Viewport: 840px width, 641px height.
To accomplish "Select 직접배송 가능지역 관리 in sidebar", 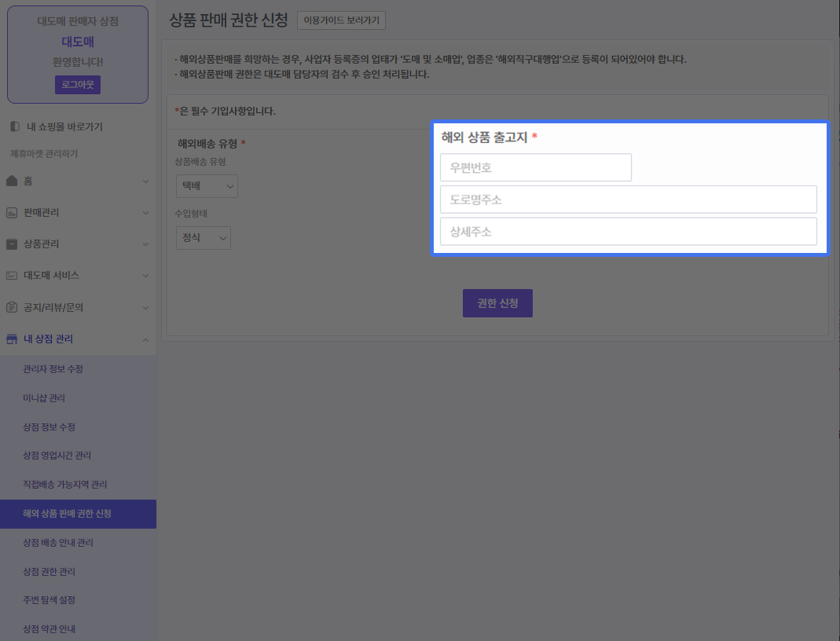I will (65, 485).
